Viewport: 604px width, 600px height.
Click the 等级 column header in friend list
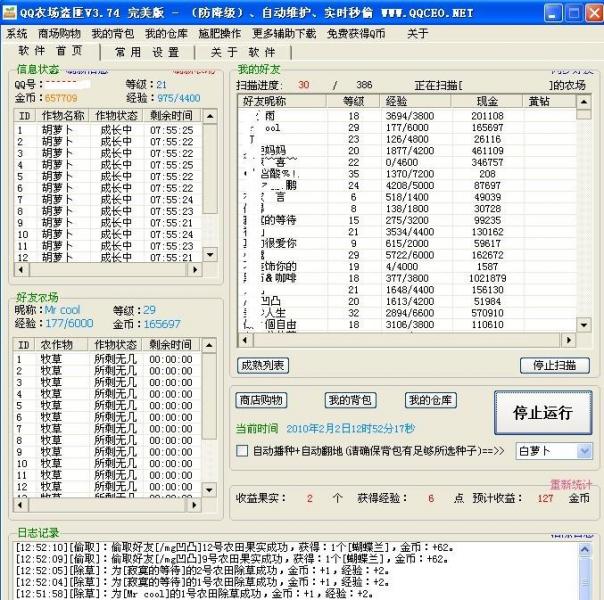click(x=353, y=101)
